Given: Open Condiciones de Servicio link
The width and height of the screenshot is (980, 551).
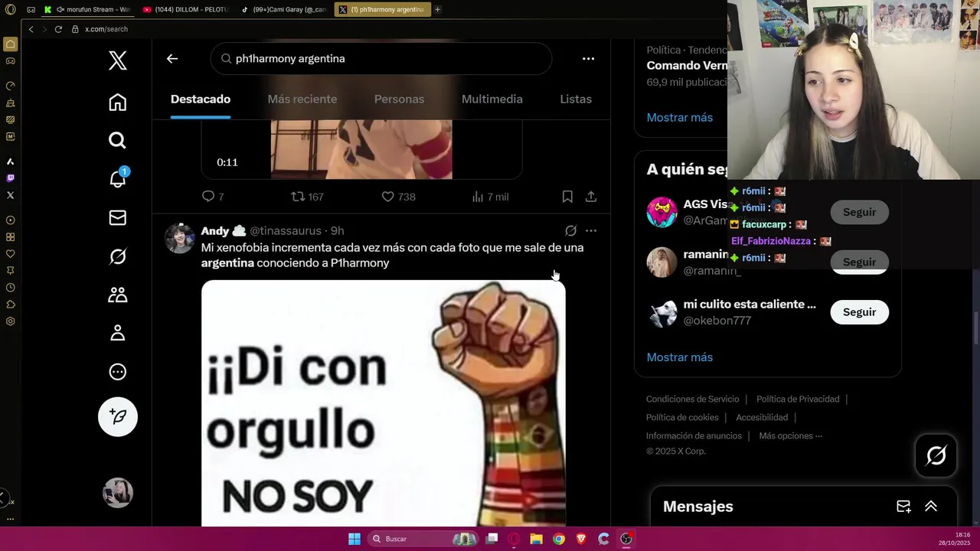Looking at the screenshot, I should point(692,399).
